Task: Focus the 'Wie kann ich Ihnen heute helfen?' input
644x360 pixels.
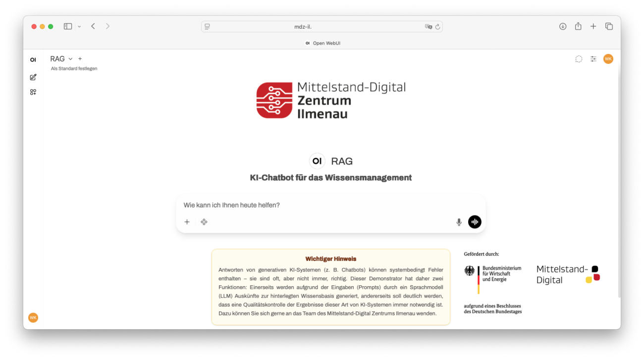Action: 331,205
